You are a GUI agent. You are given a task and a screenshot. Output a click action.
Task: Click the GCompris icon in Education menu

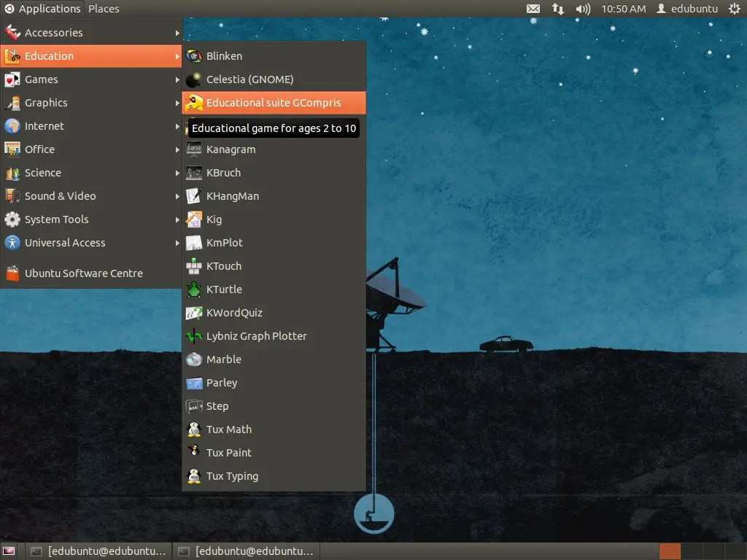pyautogui.click(x=194, y=103)
